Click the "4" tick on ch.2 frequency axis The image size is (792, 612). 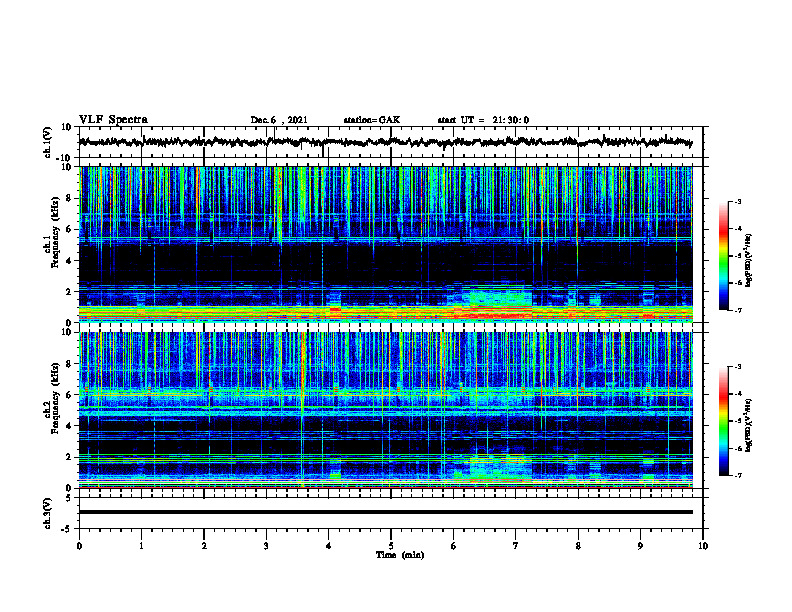pos(70,426)
